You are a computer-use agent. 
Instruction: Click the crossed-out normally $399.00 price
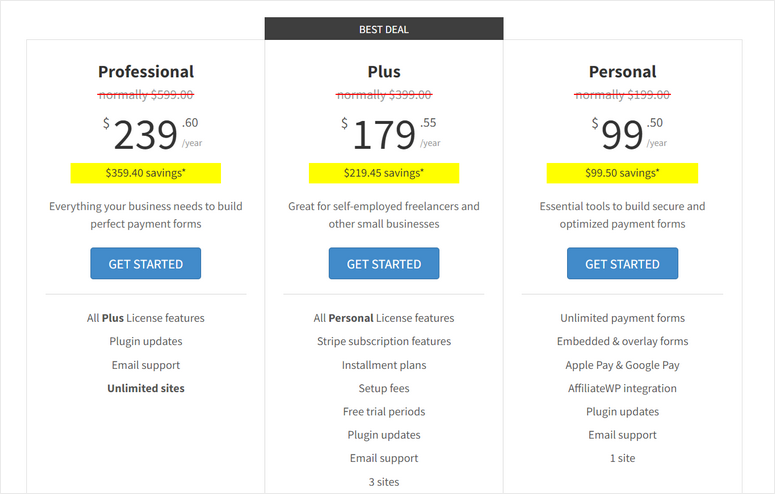pyautogui.click(x=384, y=95)
